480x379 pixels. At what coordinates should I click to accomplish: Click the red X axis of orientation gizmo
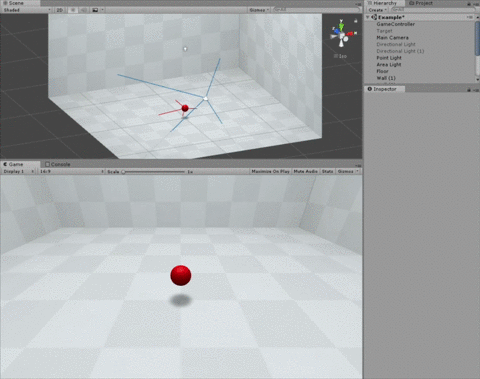coord(351,33)
